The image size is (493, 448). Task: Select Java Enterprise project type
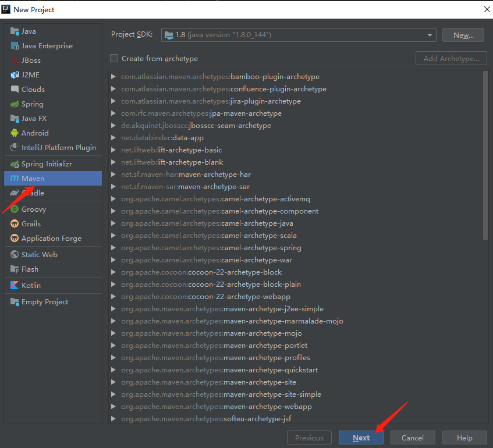point(53,45)
